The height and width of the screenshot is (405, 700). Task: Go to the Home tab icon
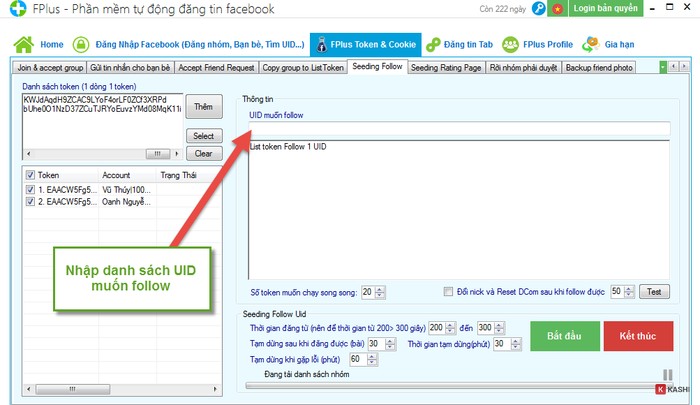pyautogui.click(x=24, y=44)
